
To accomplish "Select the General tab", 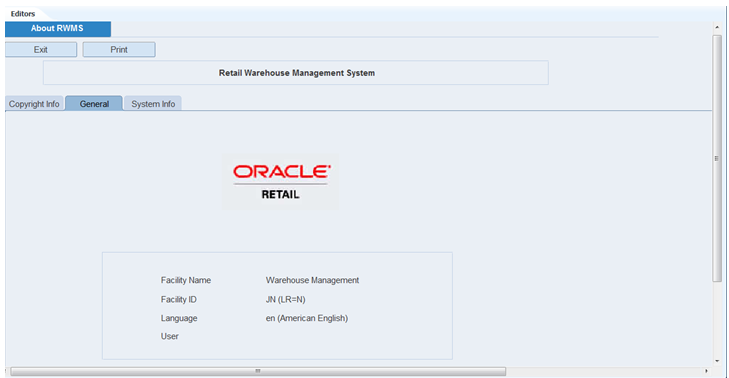I will 94,104.
